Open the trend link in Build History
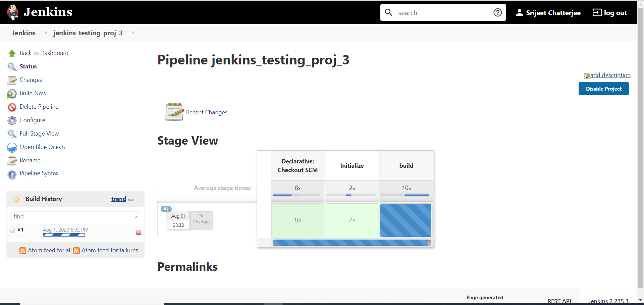 (x=118, y=199)
